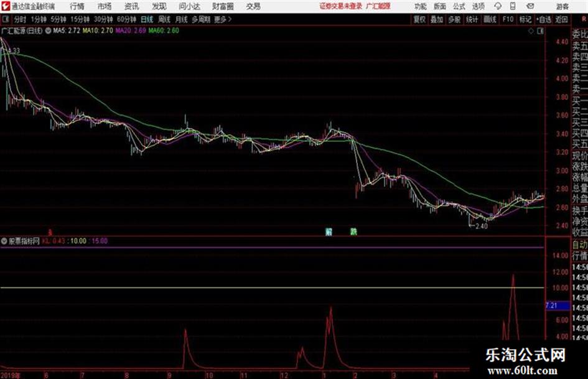Screen dimensions: 588x379
Task: Click the 现价 row in the right panel
Action: tap(580, 156)
